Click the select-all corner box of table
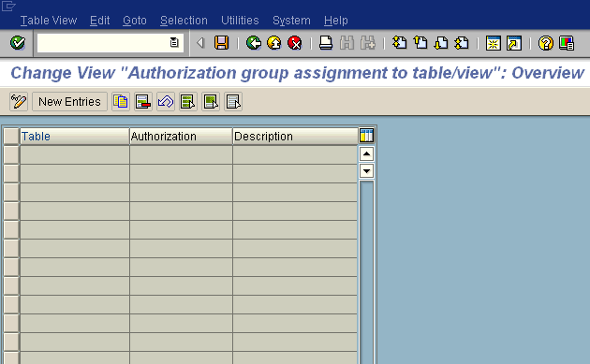 pos(11,136)
